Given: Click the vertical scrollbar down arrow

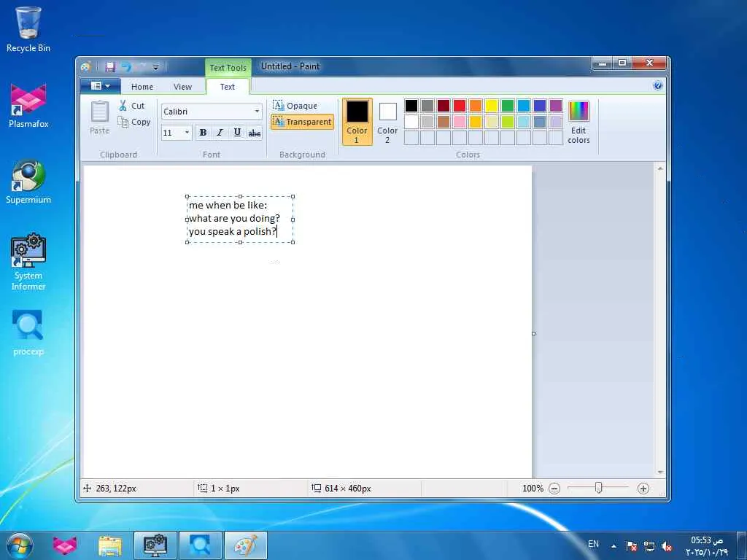Looking at the screenshot, I should [x=660, y=472].
